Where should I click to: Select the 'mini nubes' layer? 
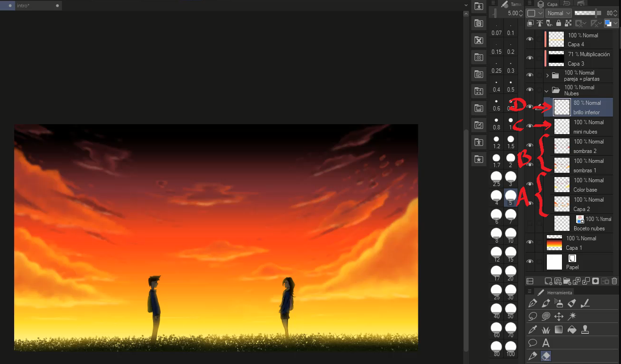click(x=578, y=127)
